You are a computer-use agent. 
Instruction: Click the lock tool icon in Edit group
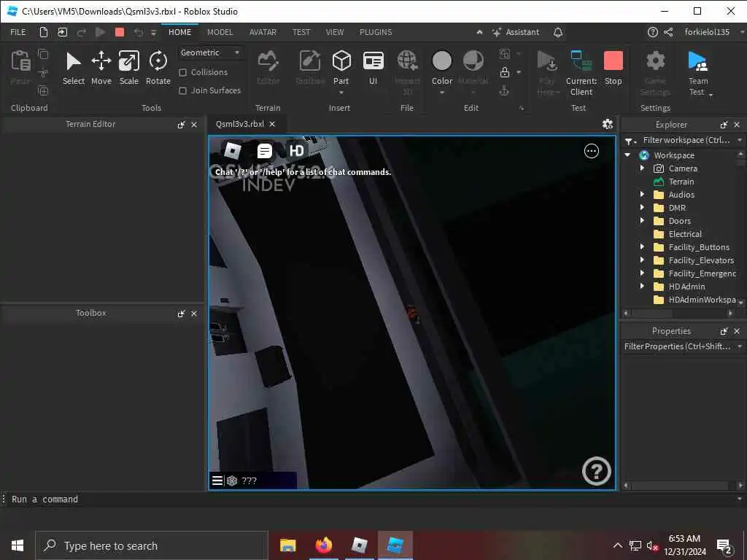point(505,72)
